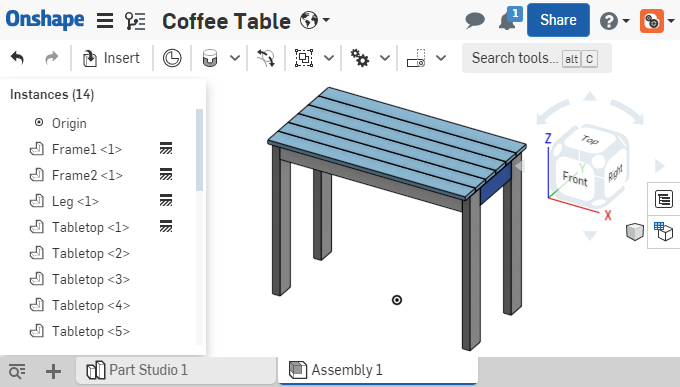Open the BOM table cube panel
This screenshot has width=680, height=387.
tap(663, 231)
